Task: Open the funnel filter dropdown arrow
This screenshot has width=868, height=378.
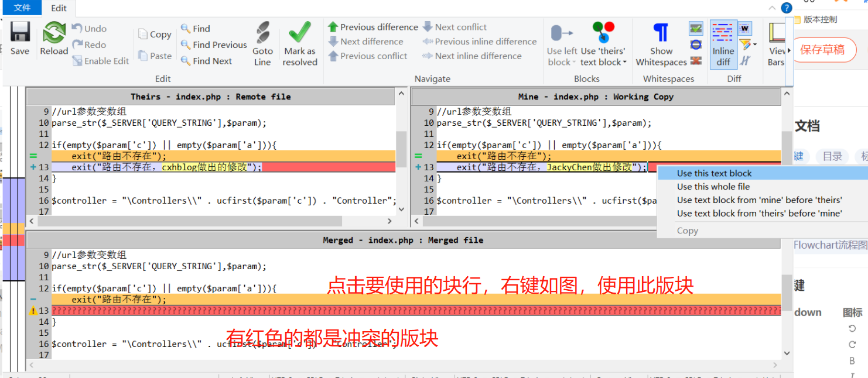Action: click(x=754, y=45)
